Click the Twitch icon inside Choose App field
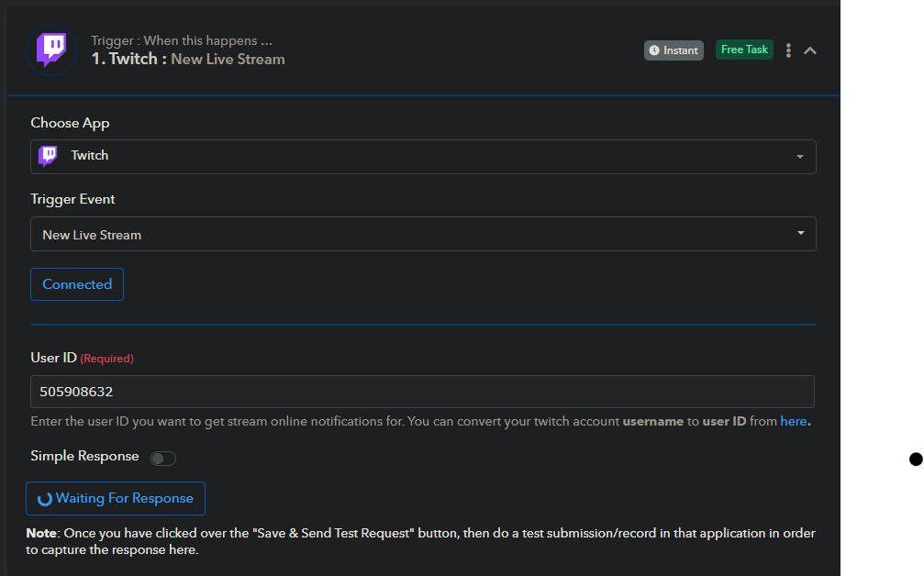 click(x=48, y=156)
